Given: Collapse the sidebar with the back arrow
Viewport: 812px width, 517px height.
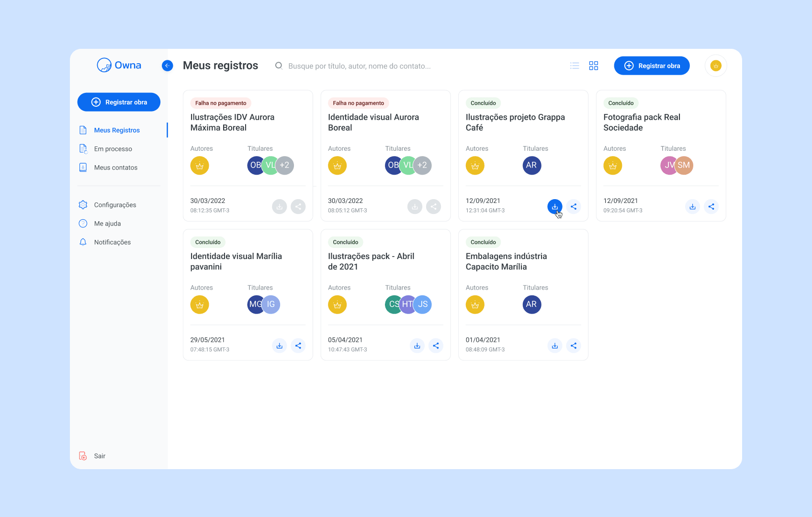Looking at the screenshot, I should tap(167, 66).
